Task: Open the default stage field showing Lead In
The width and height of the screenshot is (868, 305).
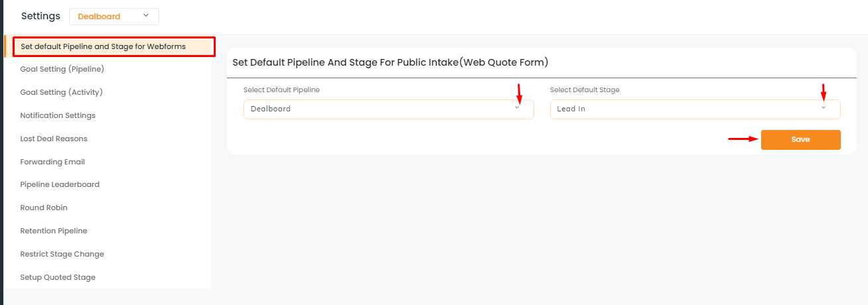Action: [695, 109]
